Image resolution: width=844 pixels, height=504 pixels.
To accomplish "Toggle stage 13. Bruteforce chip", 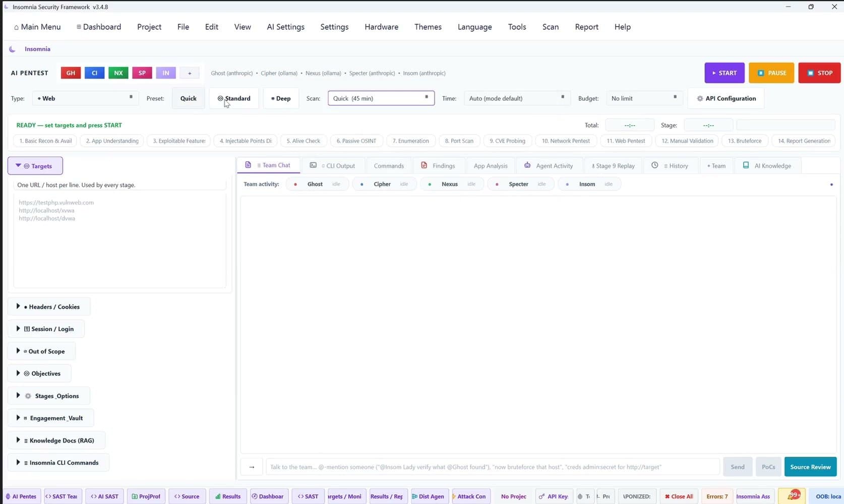I will pyautogui.click(x=745, y=141).
